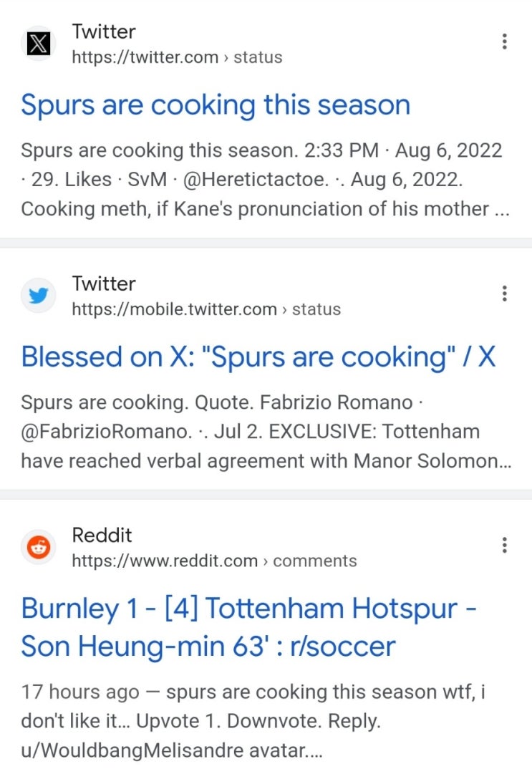Open the three-dot menu for first Twitter result
This screenshot has width=532, height=774.
coord(504,42)
